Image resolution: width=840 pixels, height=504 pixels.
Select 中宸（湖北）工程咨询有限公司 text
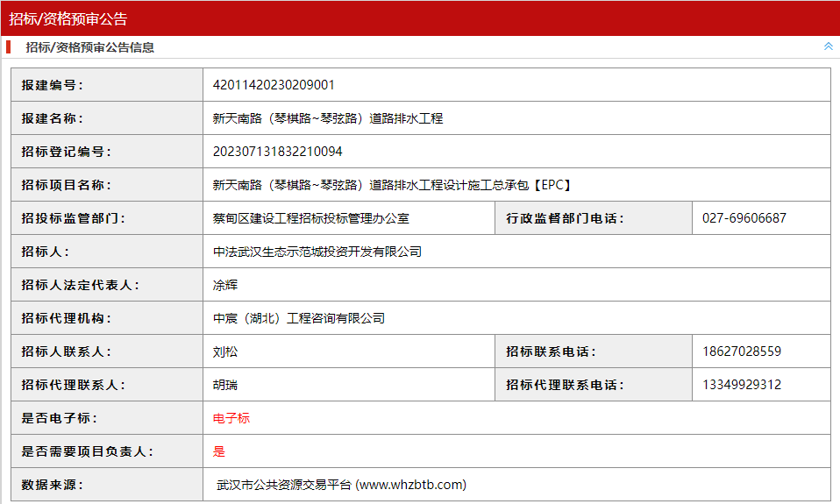click(299, 319)
